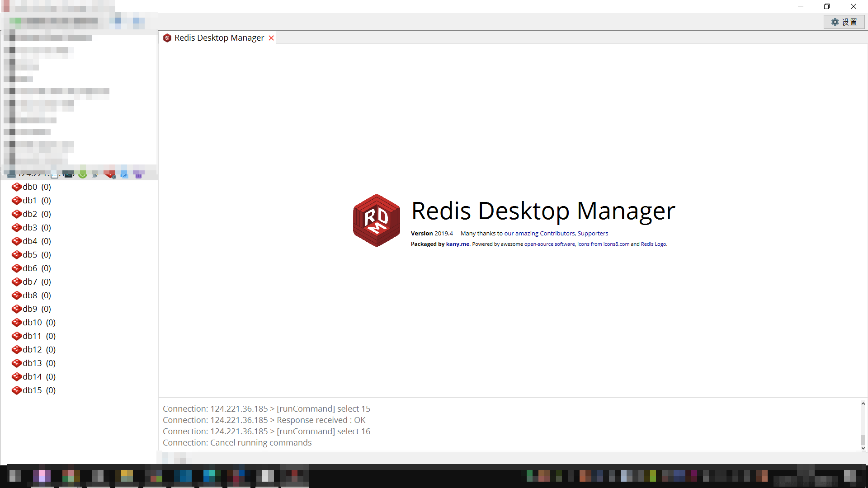Screen dimensions: 868x488
Task: Click the log panel scrollbar thumb
Action: pyautogui.click(x=863, y=440)
